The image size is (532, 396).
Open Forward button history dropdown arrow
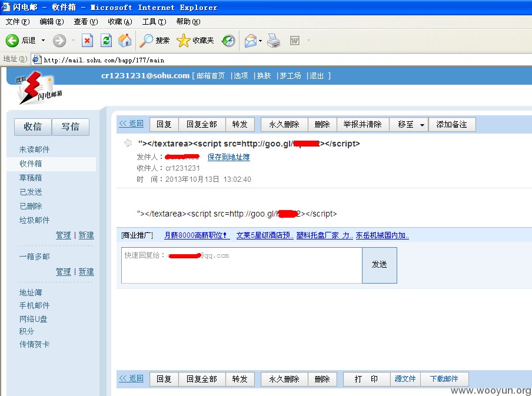click(x=73, y=41)
